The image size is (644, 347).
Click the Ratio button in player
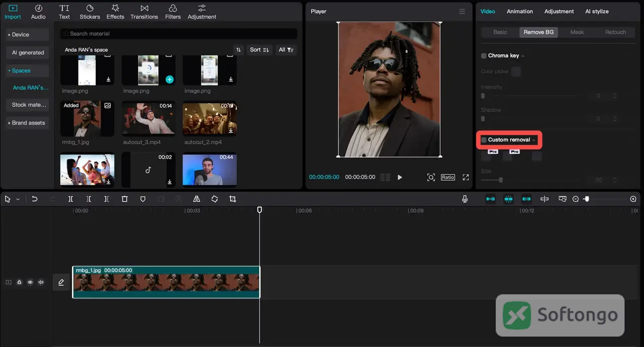click(448, 177)
